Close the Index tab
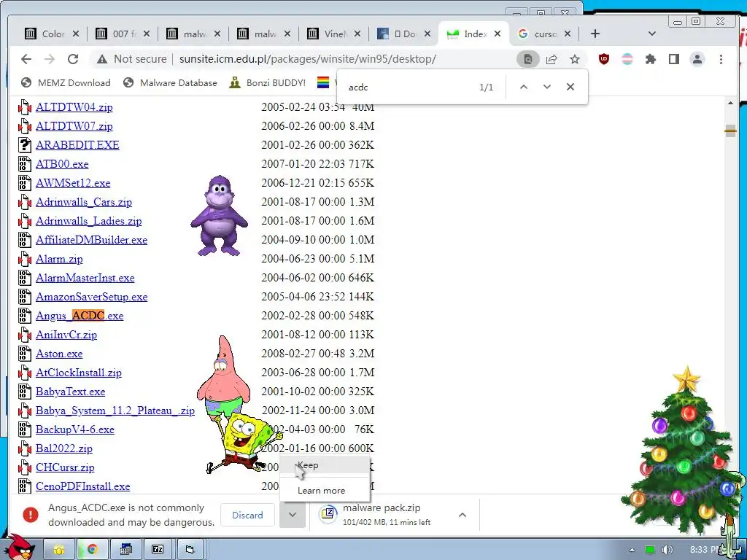 tap(498, 34)
